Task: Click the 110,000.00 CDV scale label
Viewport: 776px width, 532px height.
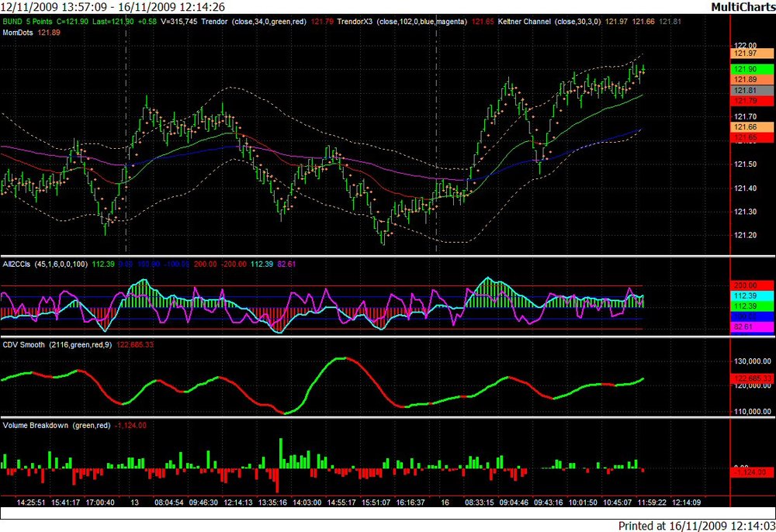Action: (x=753, y=411)
